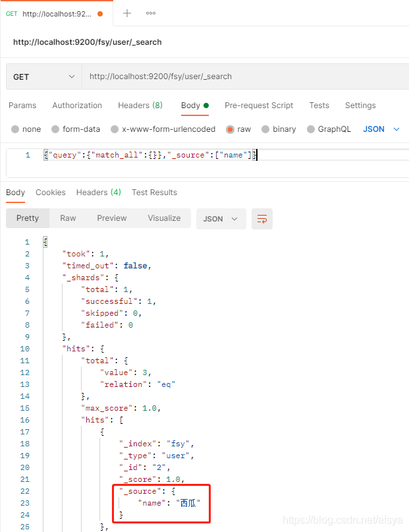Open the tab options ellipsis menu
Screen dimensions: 409x532
pyautogui.click(x=151, y=13)
